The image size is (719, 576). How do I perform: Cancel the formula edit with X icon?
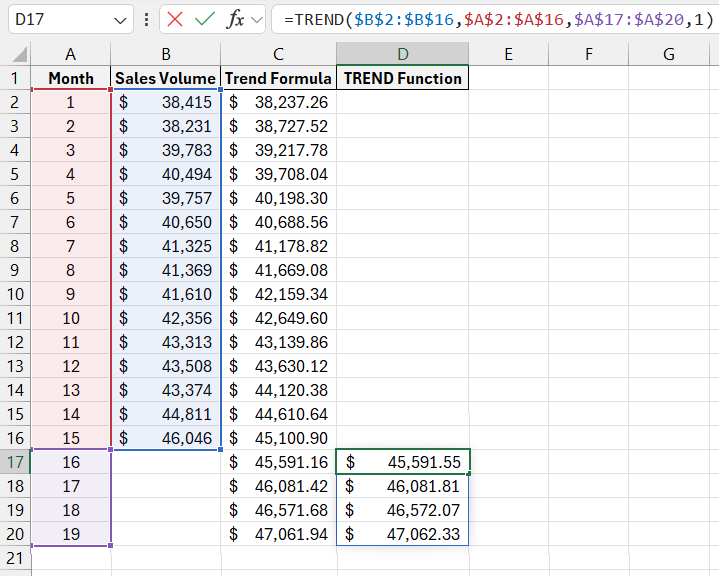pyautogui.click(x=175, y=19)
